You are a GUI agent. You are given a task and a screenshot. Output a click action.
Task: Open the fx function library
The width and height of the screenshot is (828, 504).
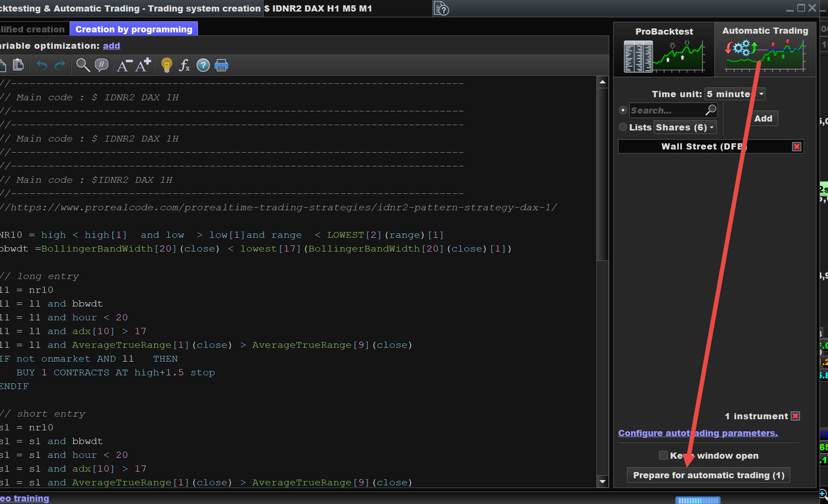[x=184, y=66]
